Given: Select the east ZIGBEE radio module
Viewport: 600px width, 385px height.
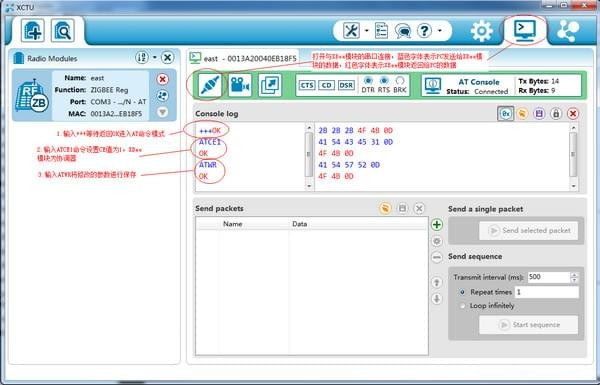Looking at the screenshot, I should pyautogui.click(x=94, y=96).
